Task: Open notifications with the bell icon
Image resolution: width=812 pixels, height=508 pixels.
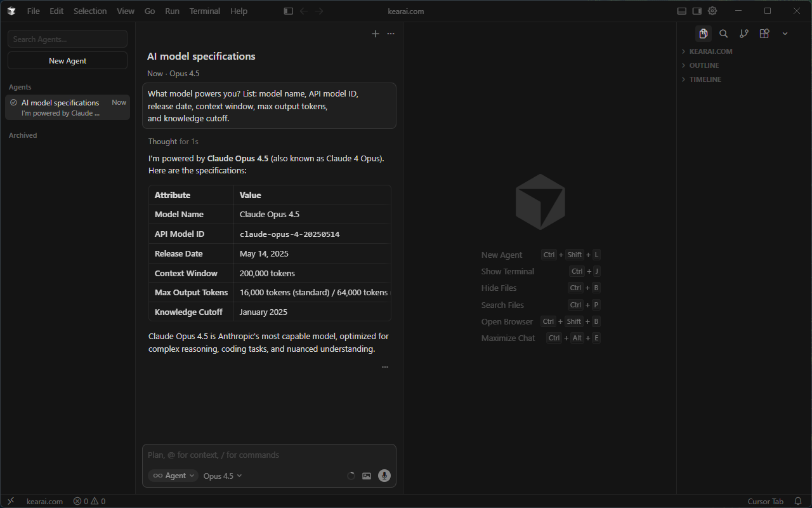Action: pos(798,501)
